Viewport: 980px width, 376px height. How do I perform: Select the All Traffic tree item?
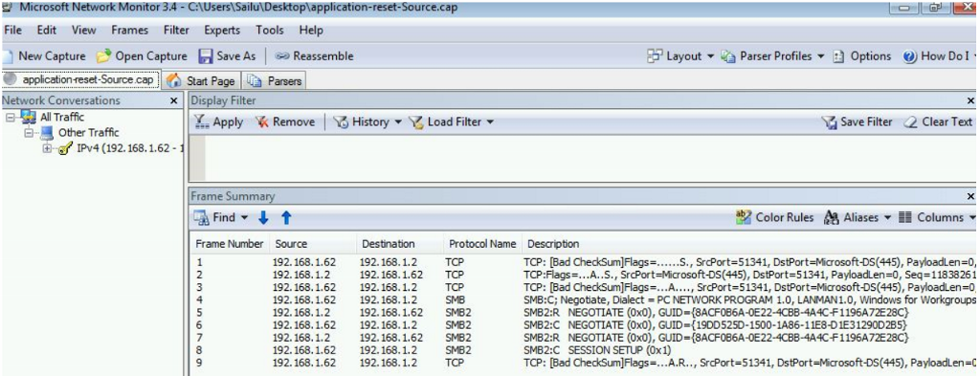pyautogui.click(x=62, y=117)
